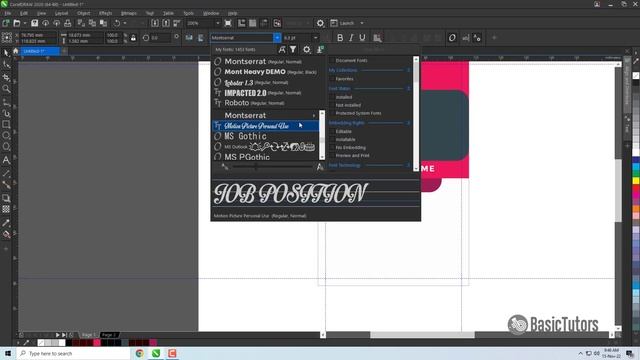Choose Roboto font from recent list
This screenshot has width=640, height=360.
(x=265, y=103)
